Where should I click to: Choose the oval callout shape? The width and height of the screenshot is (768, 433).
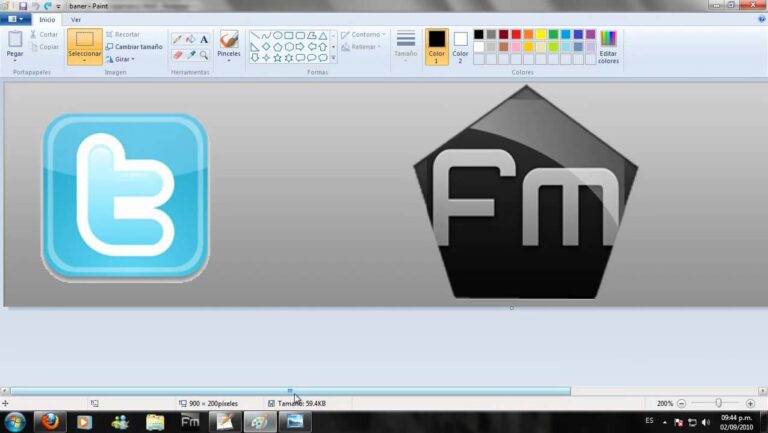click(311, 58)
